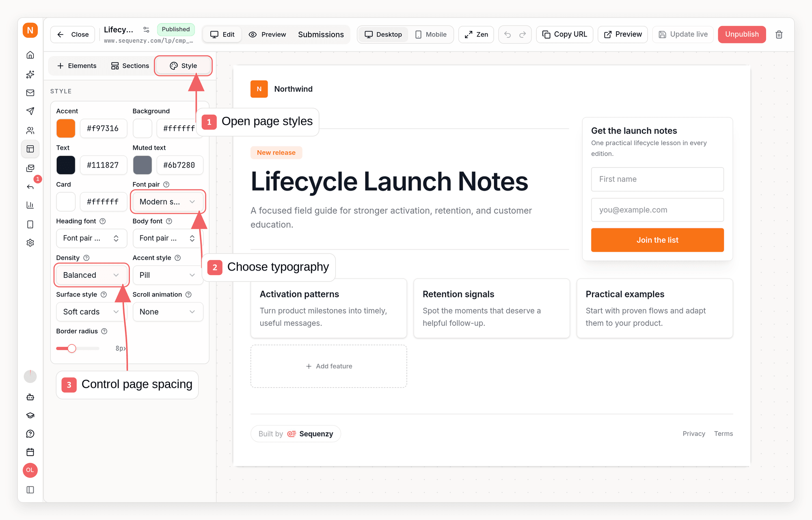Switch to Edit mode
The image size is (812, 520).
[x=222, y=34]
